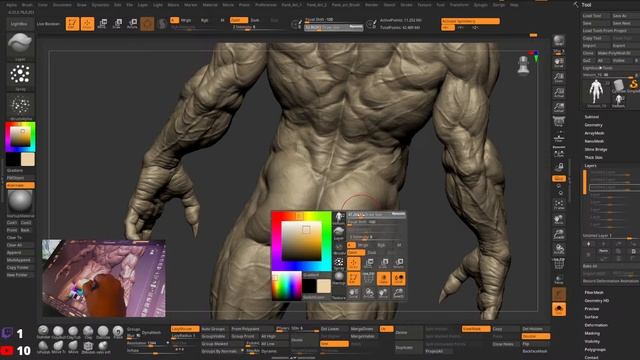Enable Zadd sculpt mode
This screenshot has width=640, height=360.
[238, 20]
